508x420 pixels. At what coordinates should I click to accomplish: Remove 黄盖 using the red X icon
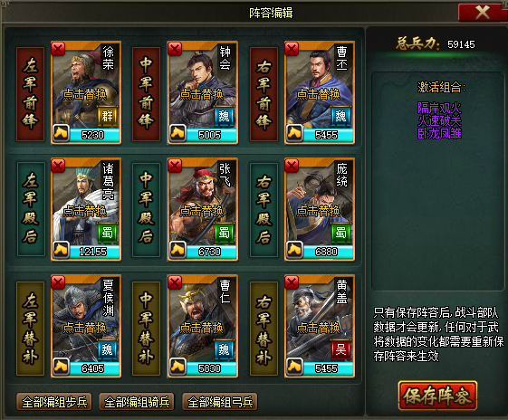point(292,283)
